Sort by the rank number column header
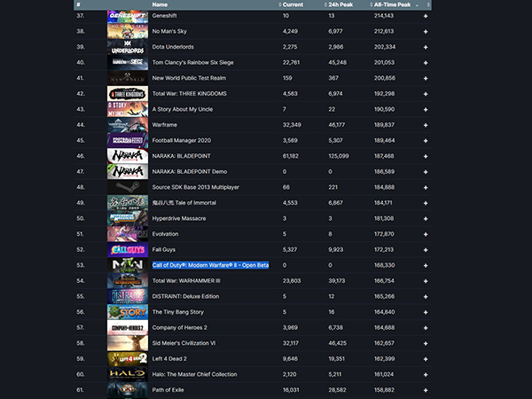Viewport: 532px width, 399px height. tap(78, 4)
